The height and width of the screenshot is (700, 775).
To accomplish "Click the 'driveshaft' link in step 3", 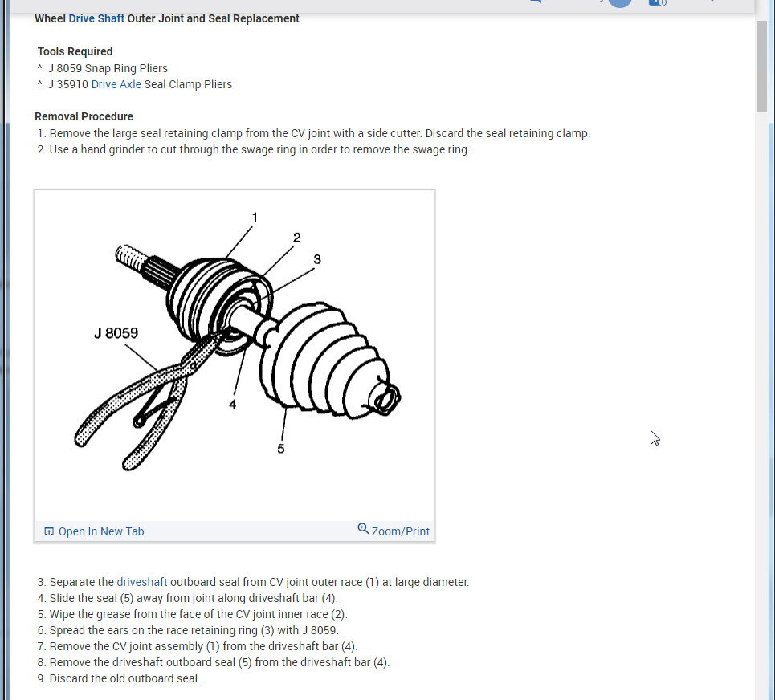I will coord(142,582).
